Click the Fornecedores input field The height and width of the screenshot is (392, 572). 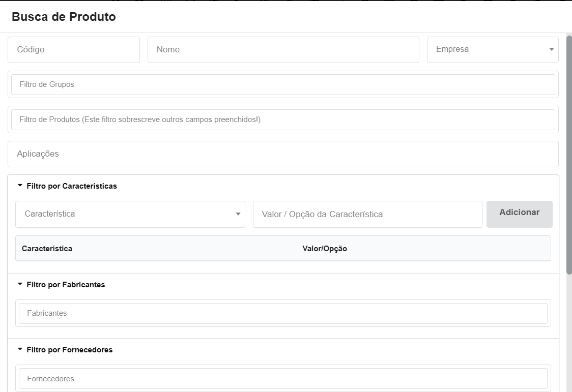point(283,379)
